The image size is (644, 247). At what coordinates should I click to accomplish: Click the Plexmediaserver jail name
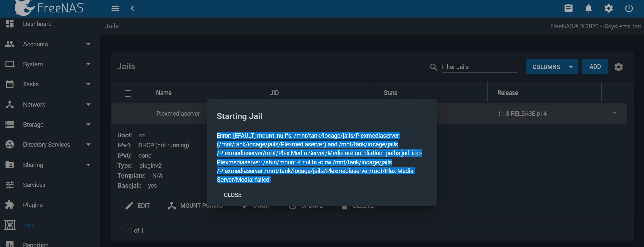(x=178, y=114)
